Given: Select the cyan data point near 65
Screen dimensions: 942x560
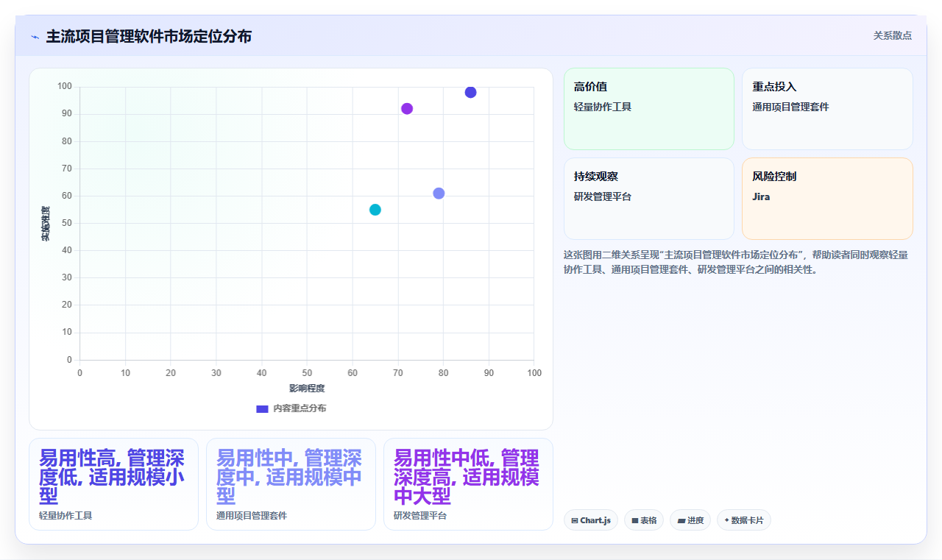Looking at the screenshot, I should tap(375, 210).
